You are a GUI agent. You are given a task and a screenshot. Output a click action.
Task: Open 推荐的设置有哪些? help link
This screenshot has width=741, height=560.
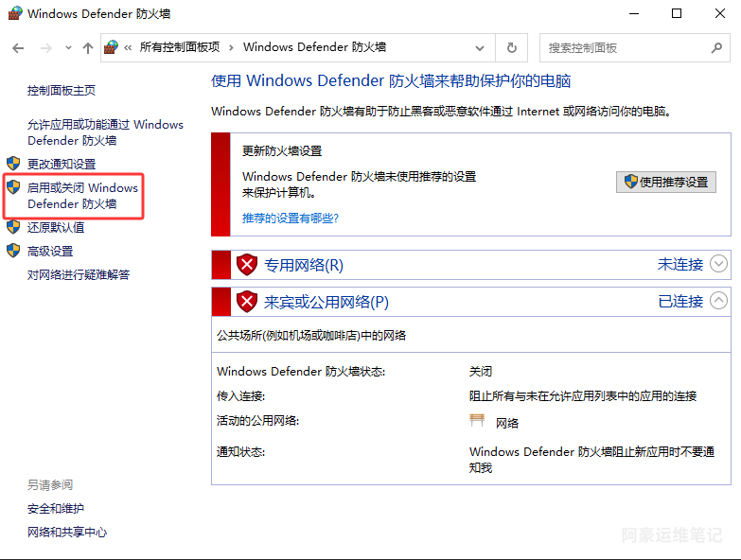(x=291, y=219)
